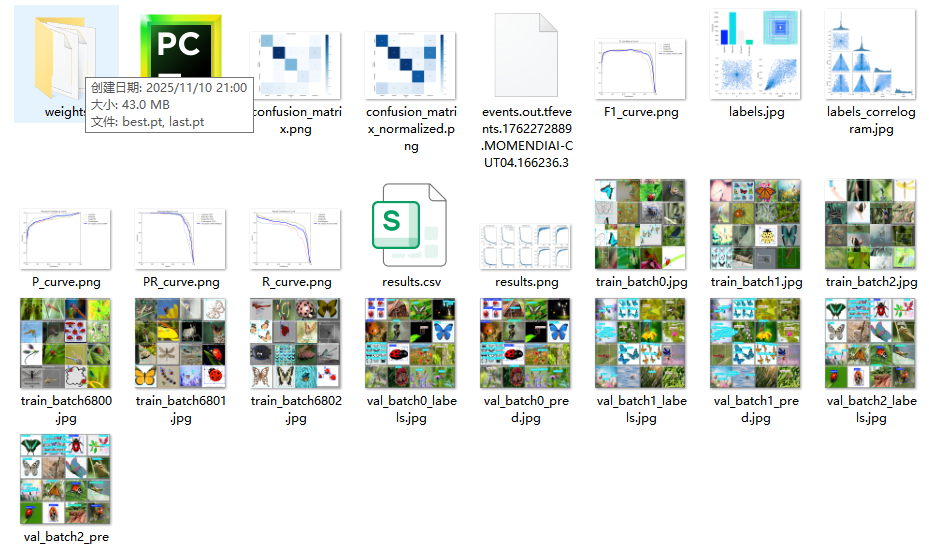Image resolution: width=929 pixels, height=544 pixels.
Task: Click the confusion_matrix_normalized.png file name
Action: [411, 129]
